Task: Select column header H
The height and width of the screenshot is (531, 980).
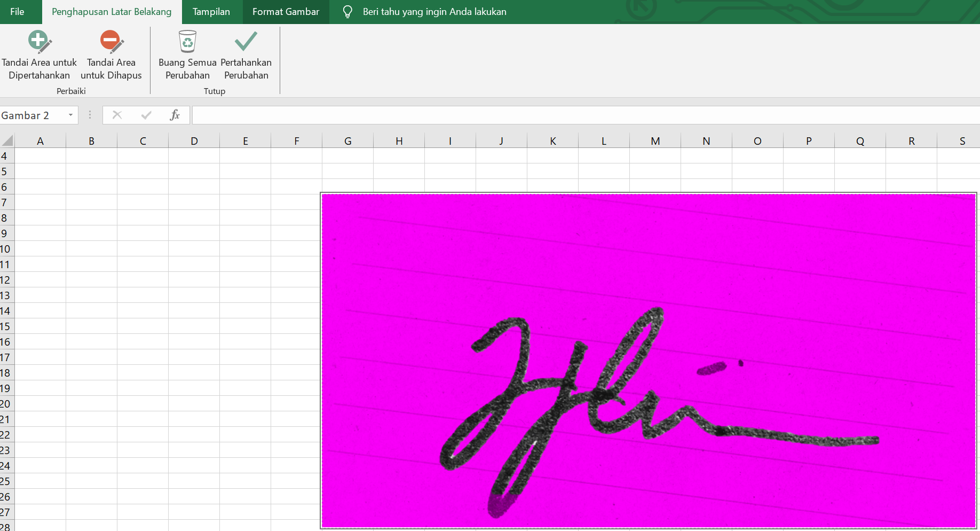Action: tap(399, 140)
